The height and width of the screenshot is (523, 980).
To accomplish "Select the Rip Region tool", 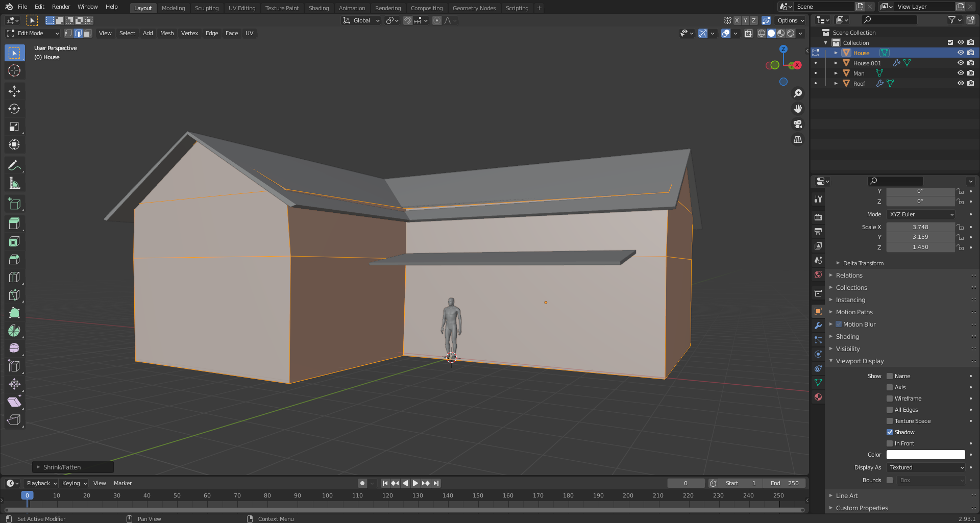I will pyautogui.click(x=14, y=420).
